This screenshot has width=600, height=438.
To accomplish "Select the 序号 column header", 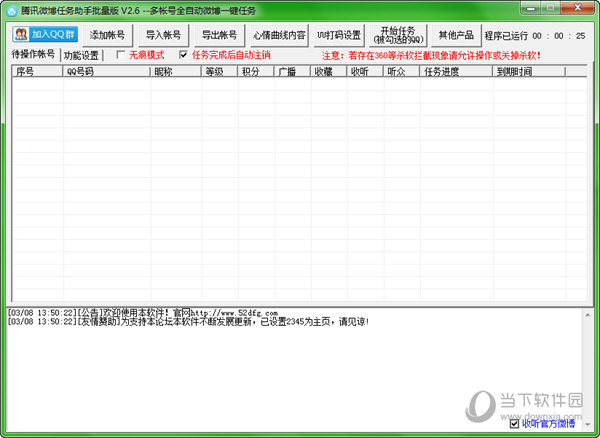I will (38, 72).
